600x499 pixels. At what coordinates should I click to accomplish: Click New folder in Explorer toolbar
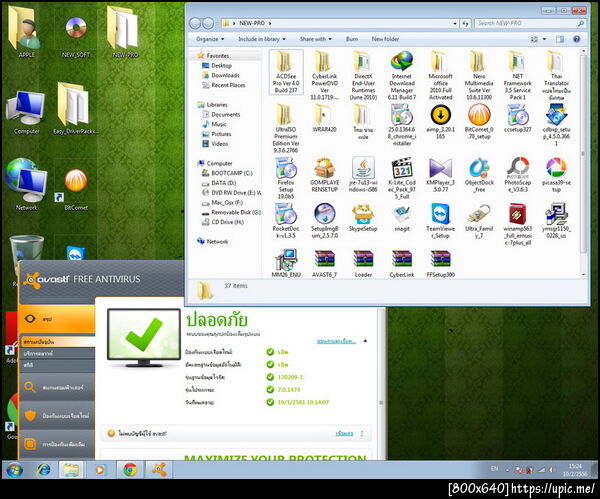point(385,39)
